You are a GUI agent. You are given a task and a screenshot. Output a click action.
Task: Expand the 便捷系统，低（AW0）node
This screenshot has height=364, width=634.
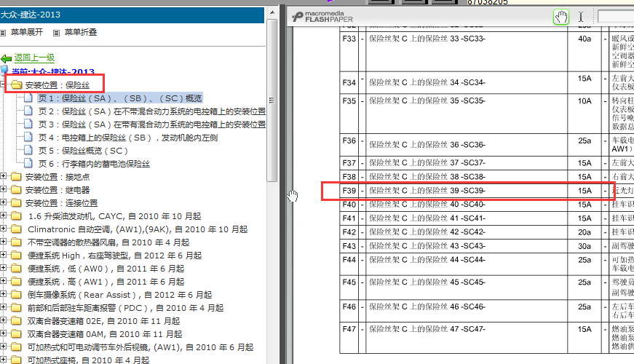pyautogui.click(x=3, y=267)
